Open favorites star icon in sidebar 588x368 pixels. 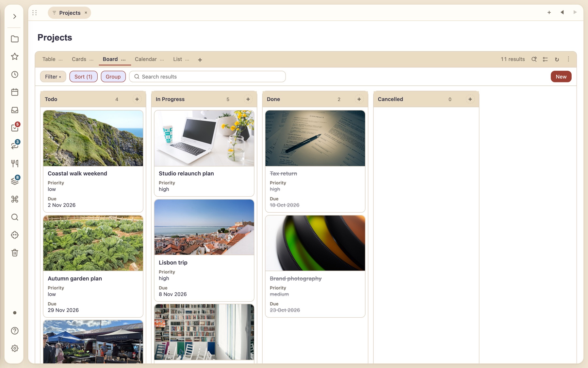15,57
